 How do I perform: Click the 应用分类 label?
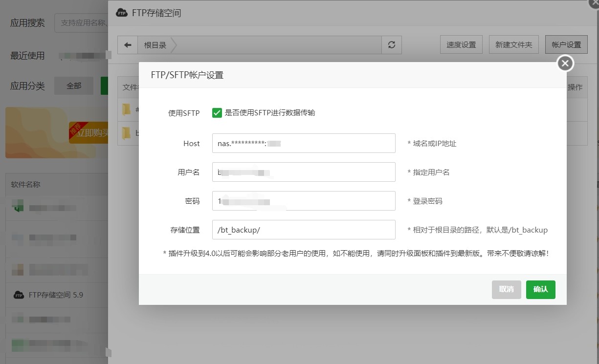(x=27, y=86)
